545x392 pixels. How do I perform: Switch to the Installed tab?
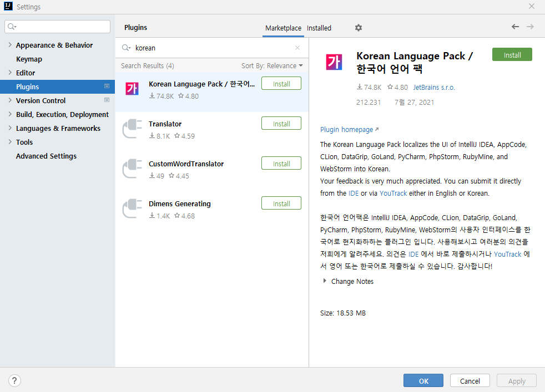(x=319, y=28)
